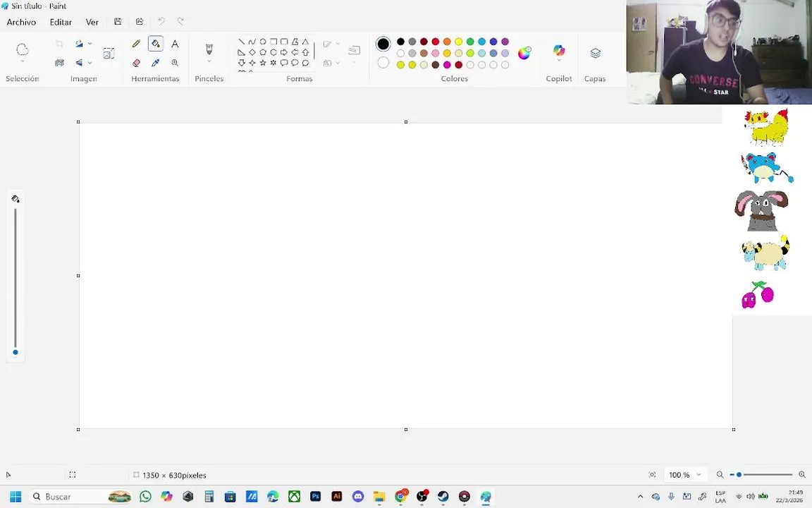Click the Share icon beside Save
Image resolution: width=812 pixels, height=508 pixels.
tap(140, 22)
